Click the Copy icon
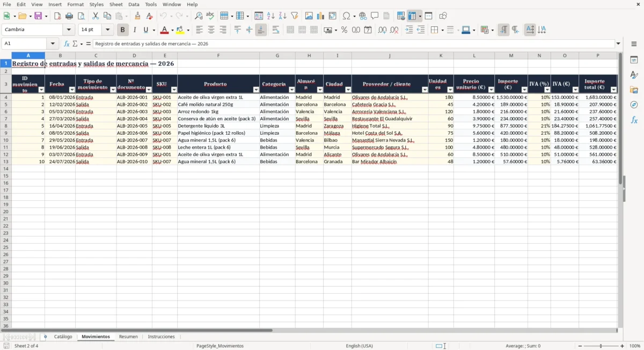Screen dimensions: 644x350 pyautogui.click(x=107, y=16)
